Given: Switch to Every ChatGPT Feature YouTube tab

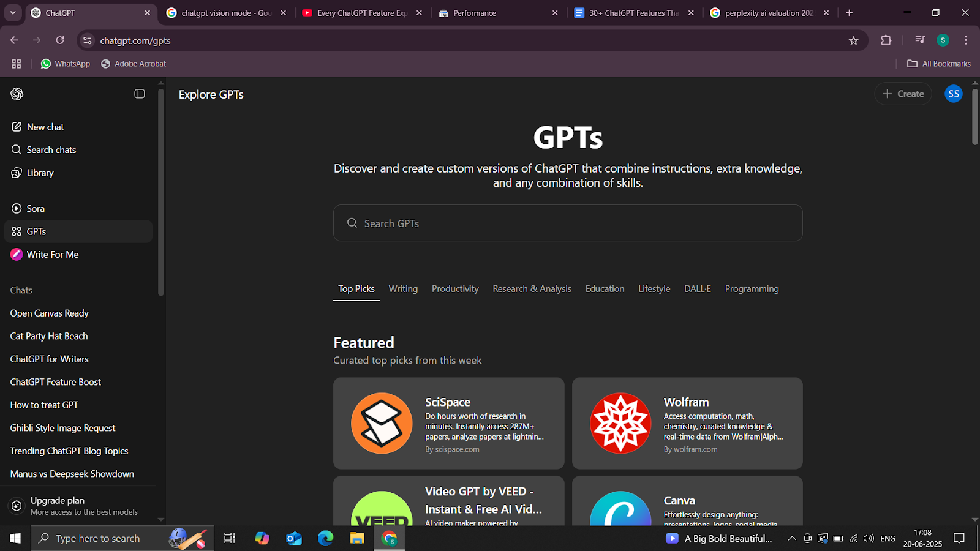Looking at the screenshot, I should (x=363, y=13).
